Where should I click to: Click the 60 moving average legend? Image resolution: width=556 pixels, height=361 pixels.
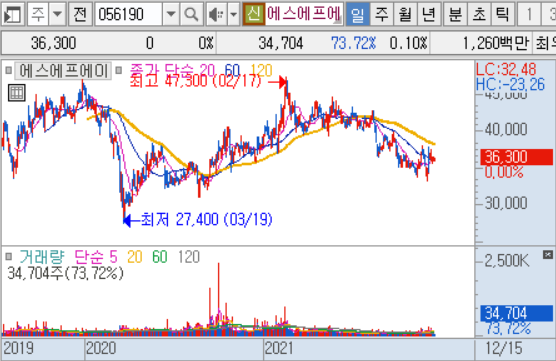[x=232, y=71]
